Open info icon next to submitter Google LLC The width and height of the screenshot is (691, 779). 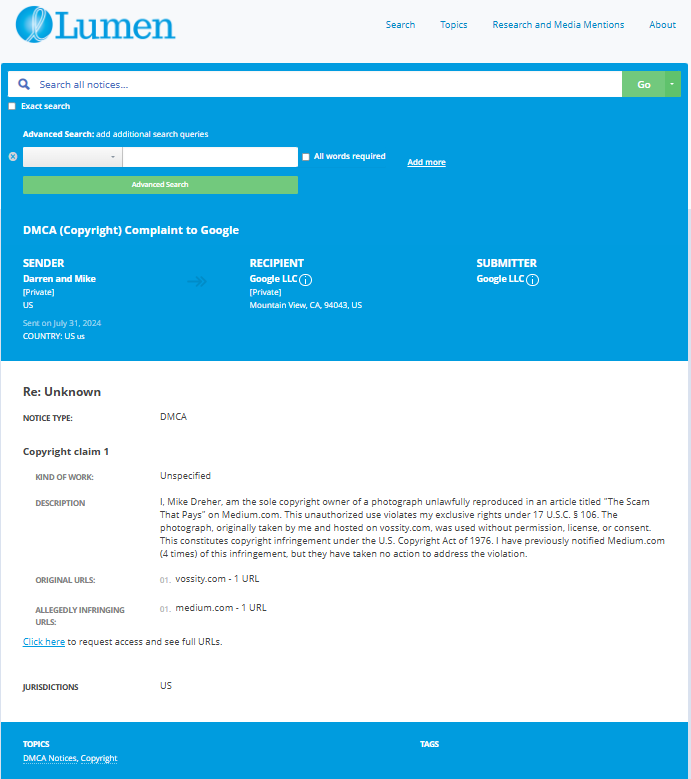click(533, 280)
